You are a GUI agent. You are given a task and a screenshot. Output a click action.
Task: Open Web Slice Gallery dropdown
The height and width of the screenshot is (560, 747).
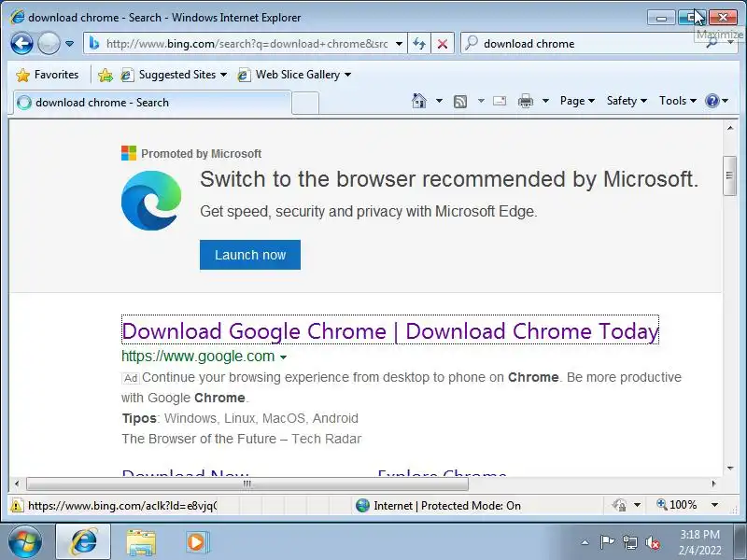(x=294, y=75)
